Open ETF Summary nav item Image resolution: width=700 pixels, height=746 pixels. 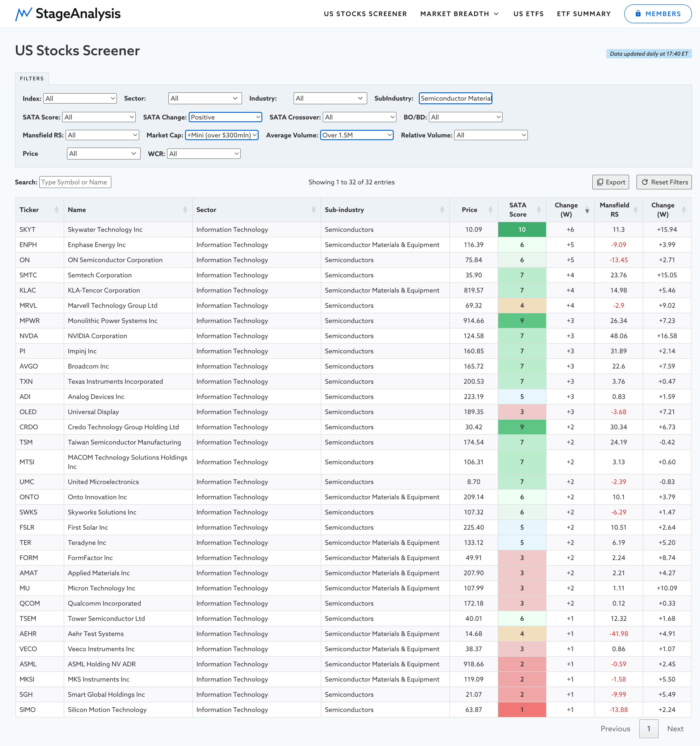[x=584, y=14]
